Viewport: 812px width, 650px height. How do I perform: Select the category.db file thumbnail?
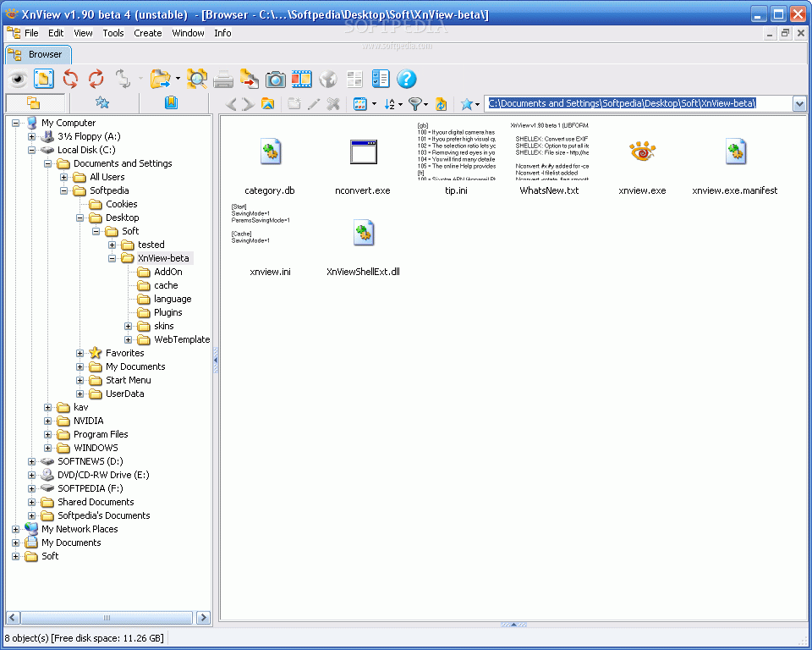click(x=270, y=161)
